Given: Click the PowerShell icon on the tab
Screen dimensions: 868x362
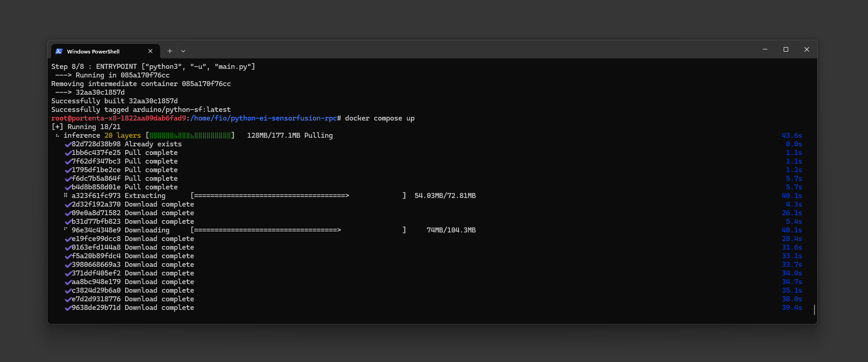Looking at the screenshot, I should pyautogui.click(x=59, y=51).
